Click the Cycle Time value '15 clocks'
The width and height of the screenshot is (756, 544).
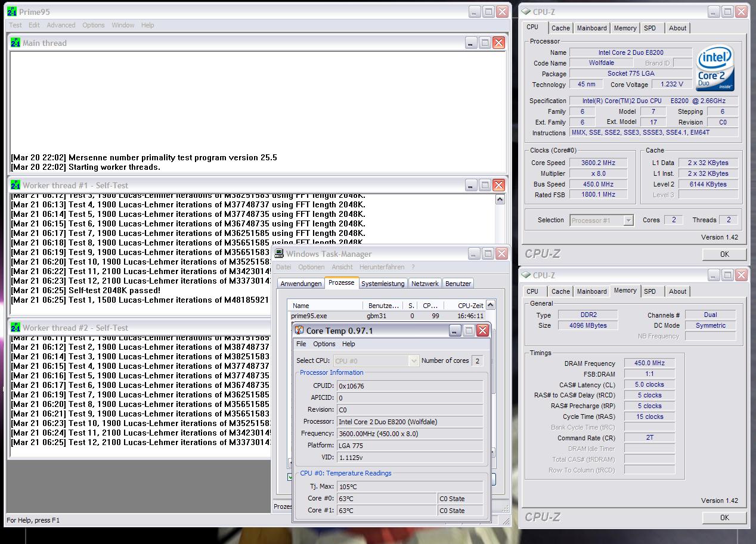click(649, 416)
